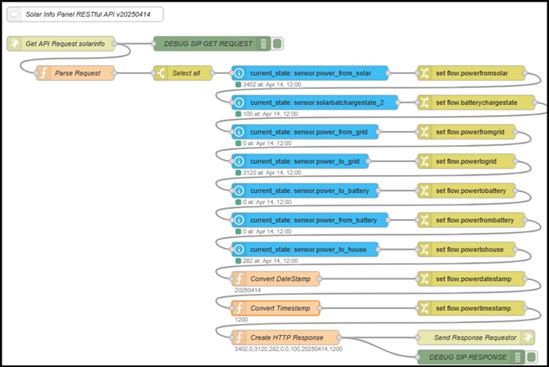Click the function icon on Parse Request node
This screenshot has width=549, height=367.
(x=44, y=73)
